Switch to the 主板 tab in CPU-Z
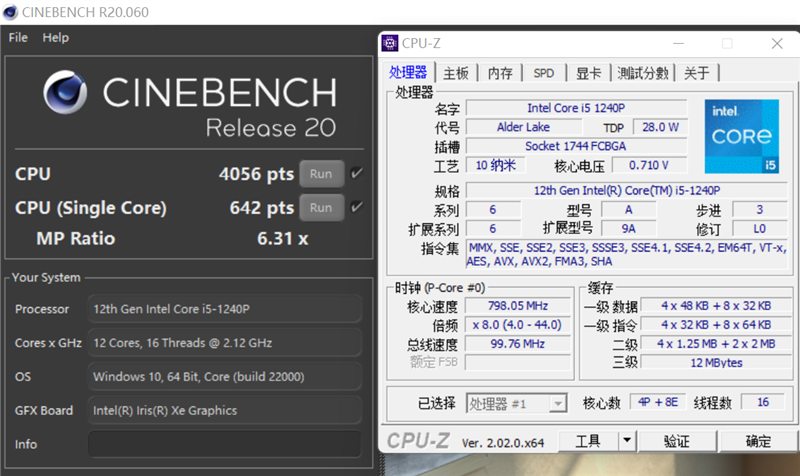 point(456,73)
